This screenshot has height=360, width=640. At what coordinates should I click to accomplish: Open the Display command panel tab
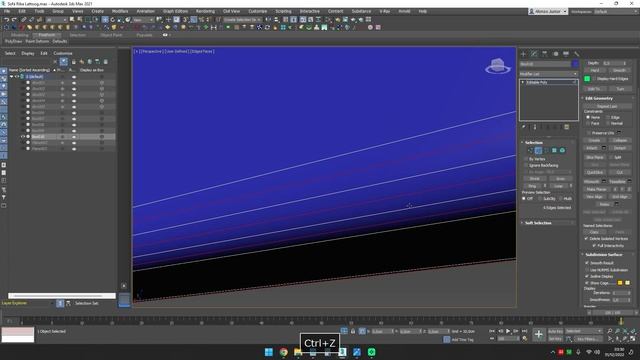click(x=566, y=54)
